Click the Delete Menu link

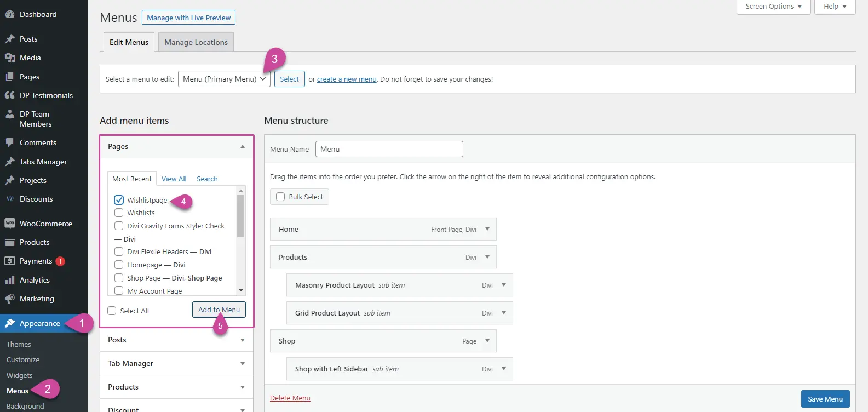[290, 398]
